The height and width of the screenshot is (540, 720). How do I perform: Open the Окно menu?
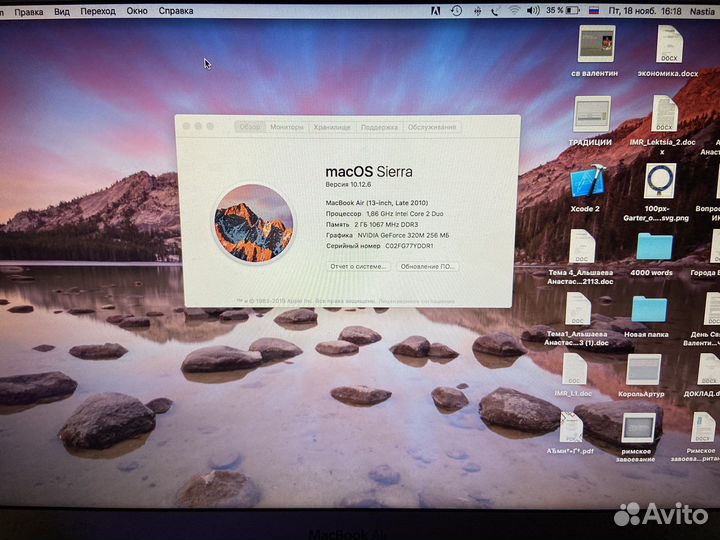click(137, 11)
